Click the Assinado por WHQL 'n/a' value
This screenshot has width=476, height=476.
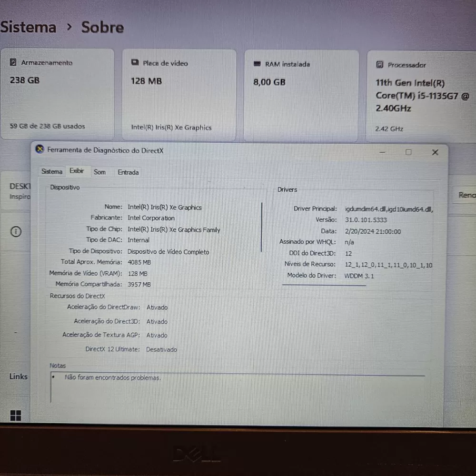349,242
